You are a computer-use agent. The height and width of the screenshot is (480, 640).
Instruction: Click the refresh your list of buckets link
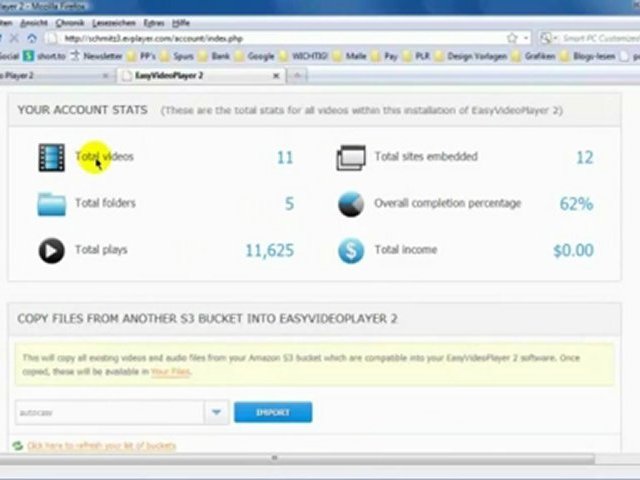coord(101,445)
